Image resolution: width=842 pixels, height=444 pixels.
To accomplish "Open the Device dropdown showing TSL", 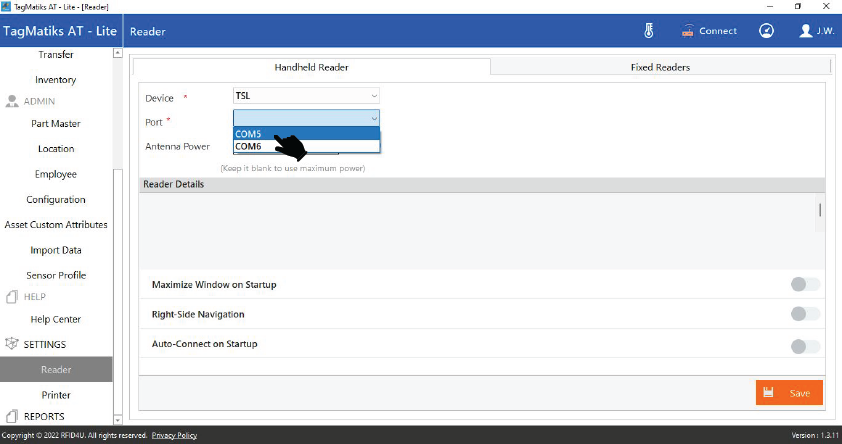I will coord(306,96).
